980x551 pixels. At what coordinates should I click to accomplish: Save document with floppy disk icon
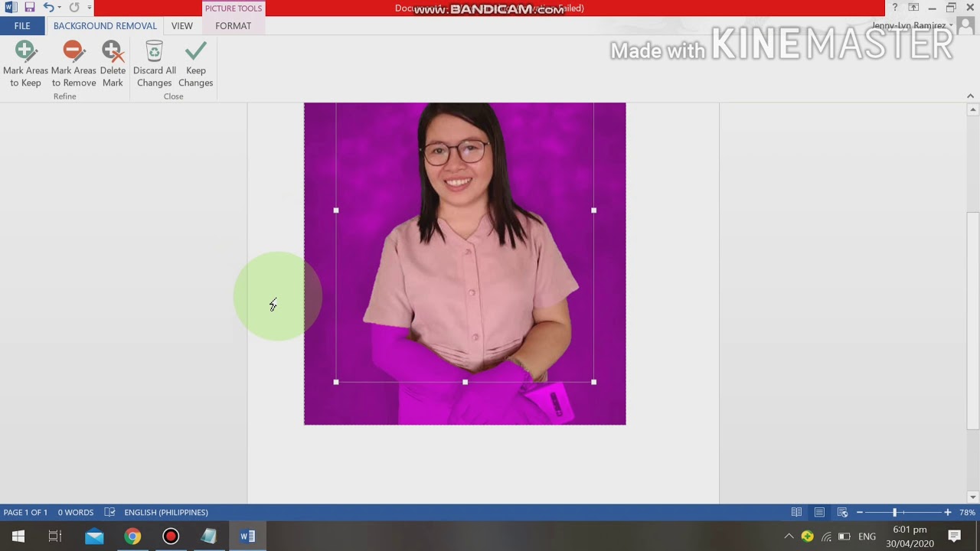point(29,8)
